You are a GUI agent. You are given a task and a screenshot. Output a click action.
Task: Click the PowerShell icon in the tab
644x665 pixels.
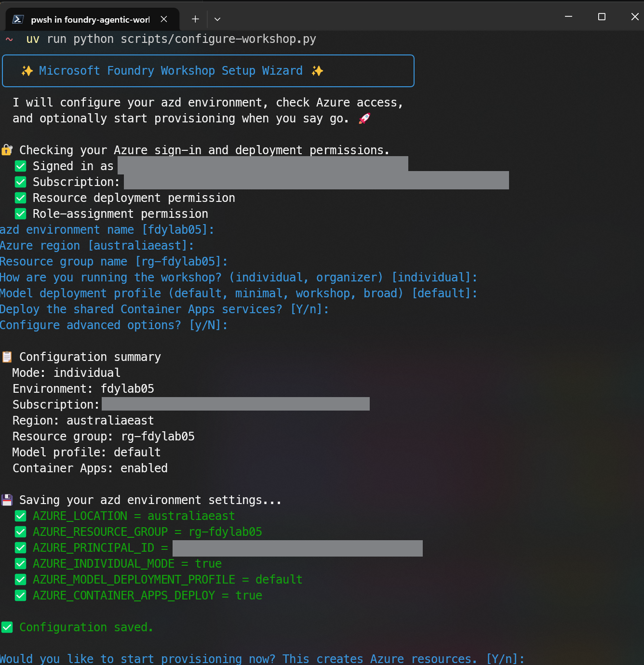[x=18, y=19]
